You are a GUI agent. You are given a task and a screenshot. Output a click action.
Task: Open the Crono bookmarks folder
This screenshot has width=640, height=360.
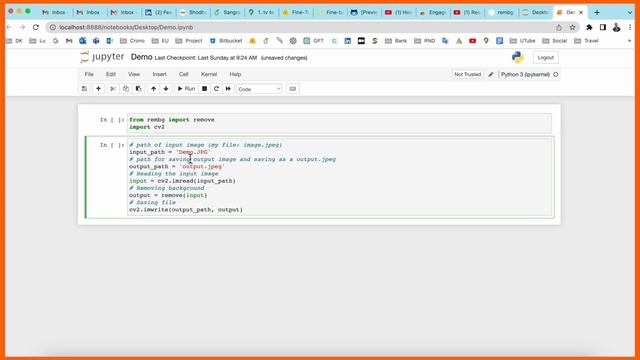[132, 41]
